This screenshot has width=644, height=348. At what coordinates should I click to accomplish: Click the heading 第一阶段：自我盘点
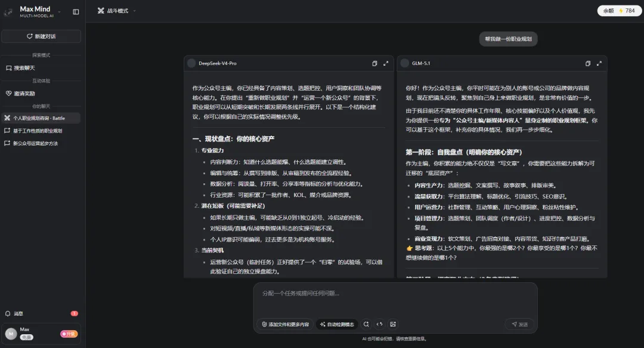(464, 152)
